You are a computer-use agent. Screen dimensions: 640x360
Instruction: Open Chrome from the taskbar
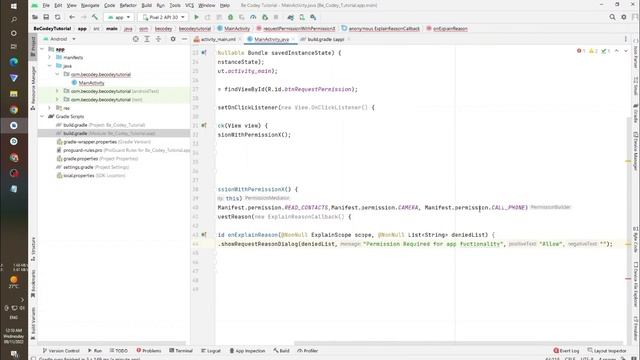pos(14,109)
